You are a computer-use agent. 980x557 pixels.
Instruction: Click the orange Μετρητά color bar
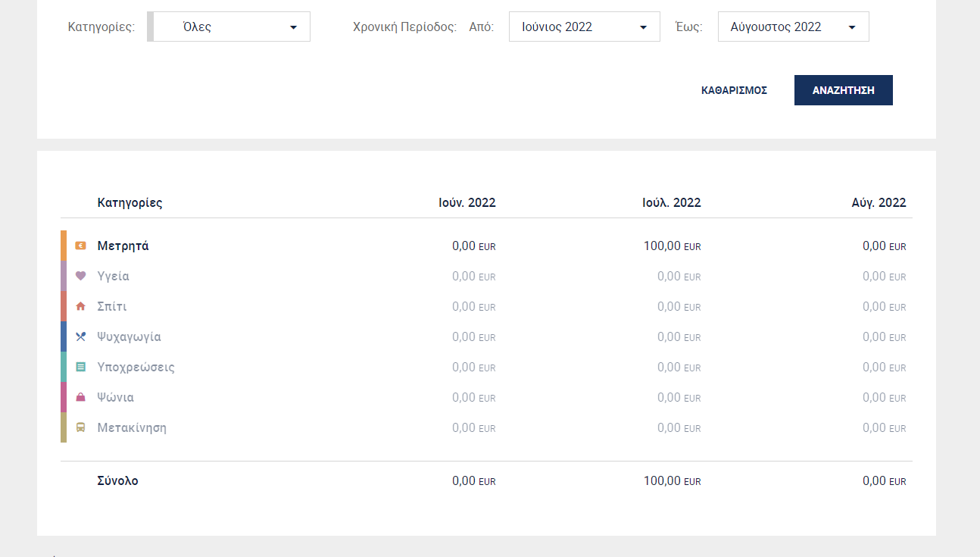coord(64,246)
